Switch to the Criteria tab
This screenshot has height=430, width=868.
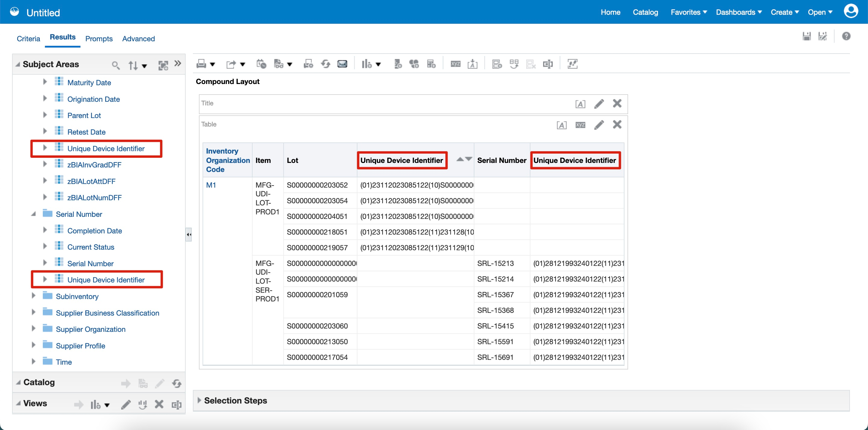[28, 39]
